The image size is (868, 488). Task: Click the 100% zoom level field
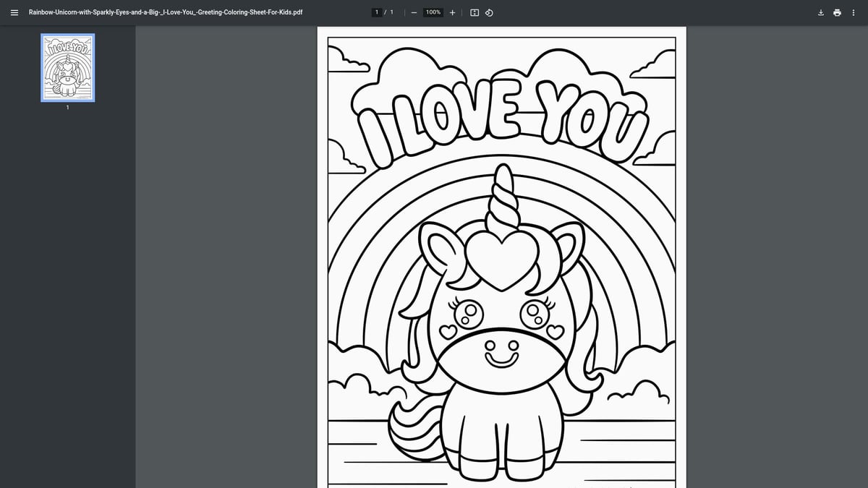pyautogui.click(x=432, y=12)
